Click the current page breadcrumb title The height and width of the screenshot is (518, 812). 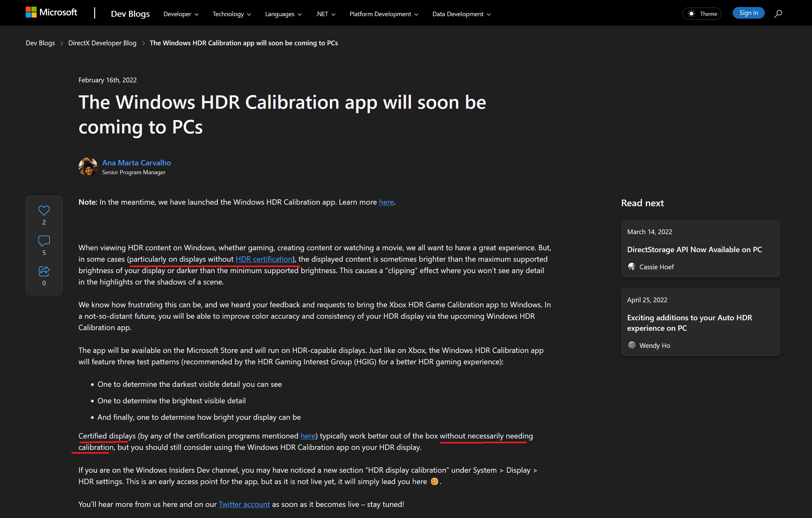pos(244,43)
